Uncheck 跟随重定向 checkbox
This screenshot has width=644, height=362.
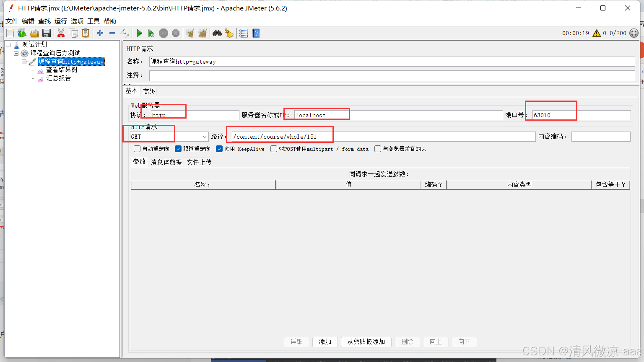[x=178, y=149]
